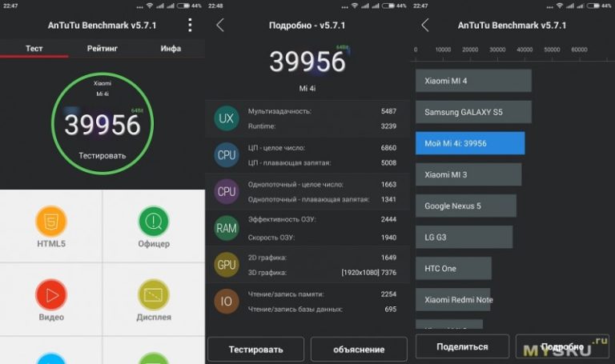Switch to the Тест tab
Screen dimensions: 615x364
(34, 48)
